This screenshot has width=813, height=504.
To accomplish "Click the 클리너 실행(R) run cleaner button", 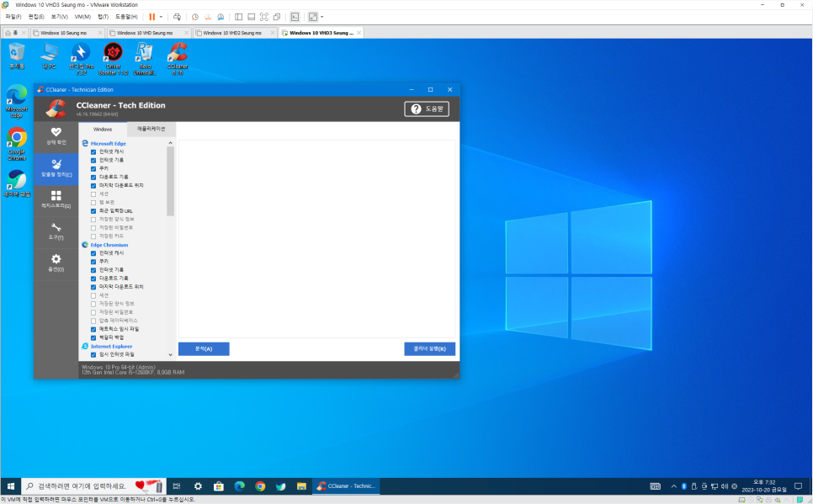I will pos(430,349).
